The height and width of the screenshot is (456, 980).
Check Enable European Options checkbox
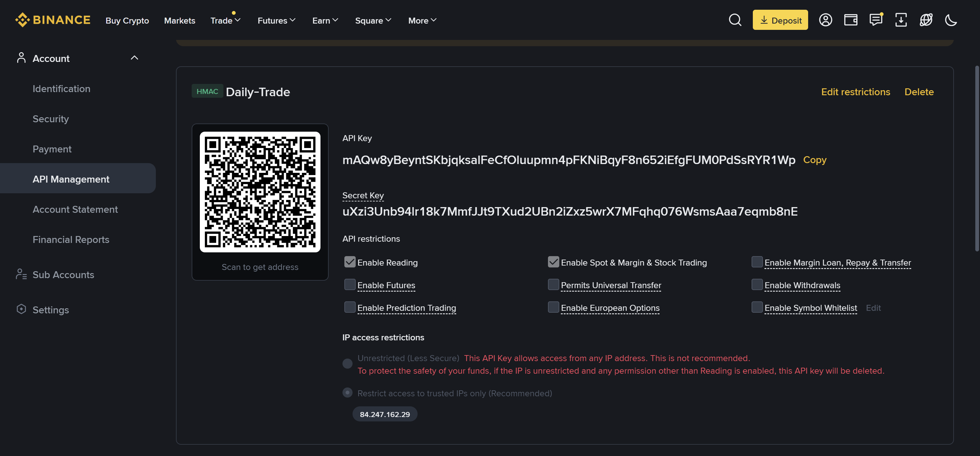[x=553, y=307]
